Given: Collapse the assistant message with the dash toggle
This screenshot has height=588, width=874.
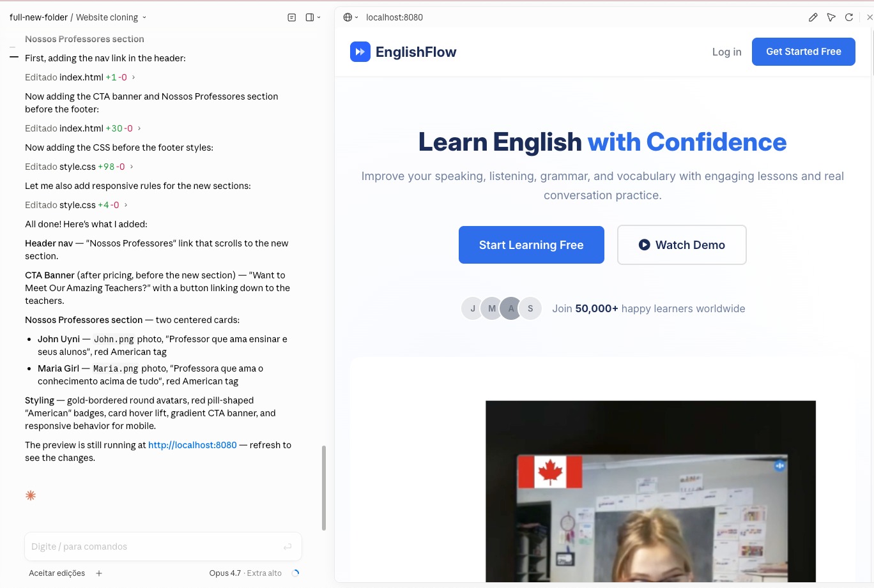Looking at the screenshot, I should [x=14, y=57].
